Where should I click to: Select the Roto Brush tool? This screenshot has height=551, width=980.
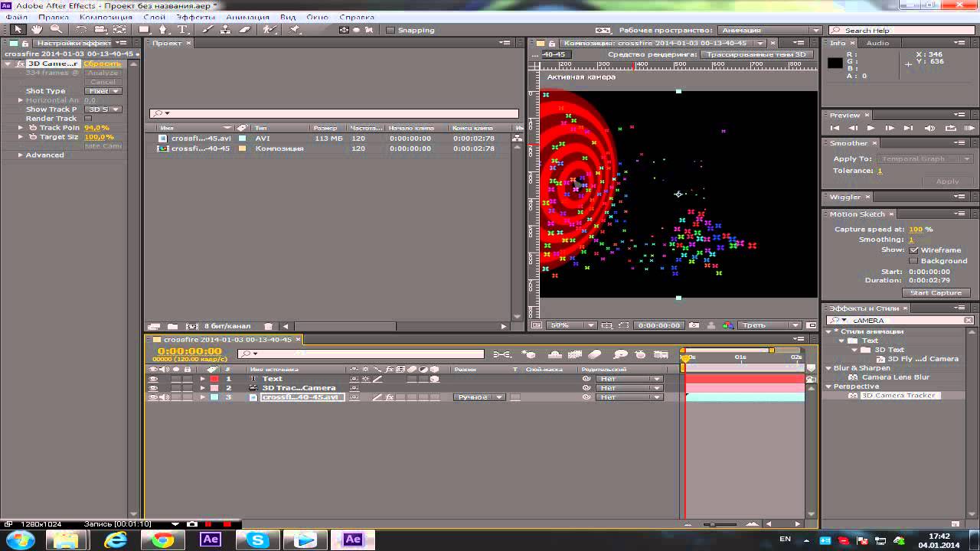pos(269,30)
